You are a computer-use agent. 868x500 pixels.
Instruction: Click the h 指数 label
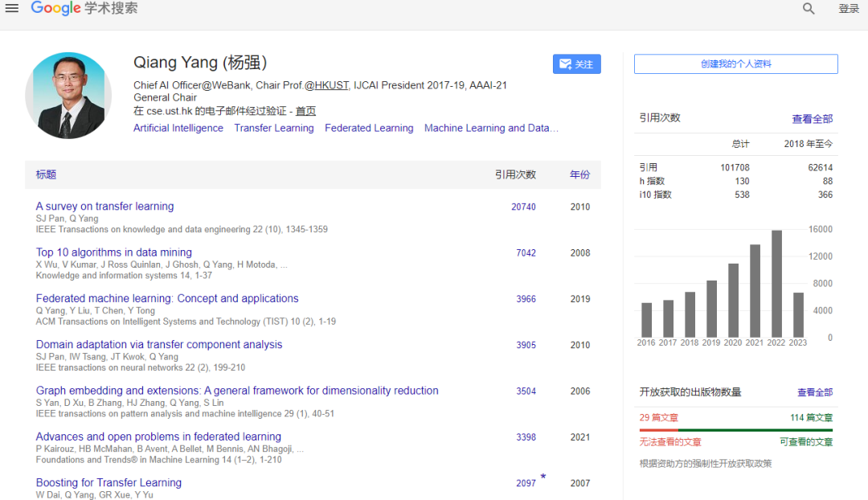click(x=652, y=181)
